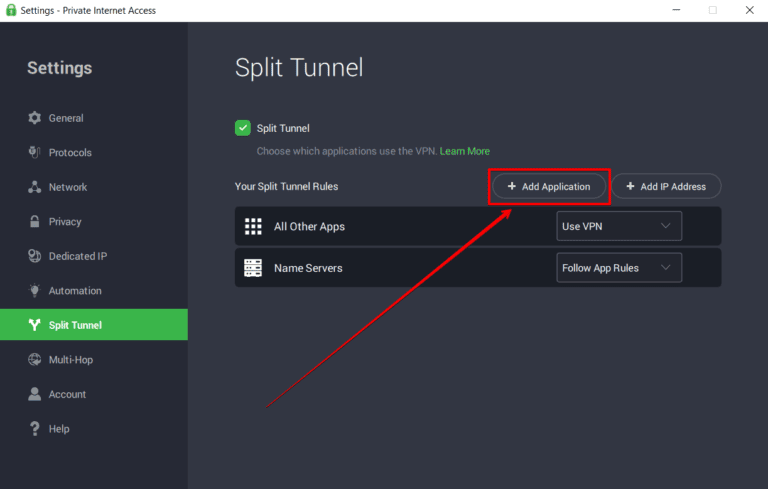Click the Multi-Hop globe icon
Viewport: 768px width, 489px height.
coord(35,360)
